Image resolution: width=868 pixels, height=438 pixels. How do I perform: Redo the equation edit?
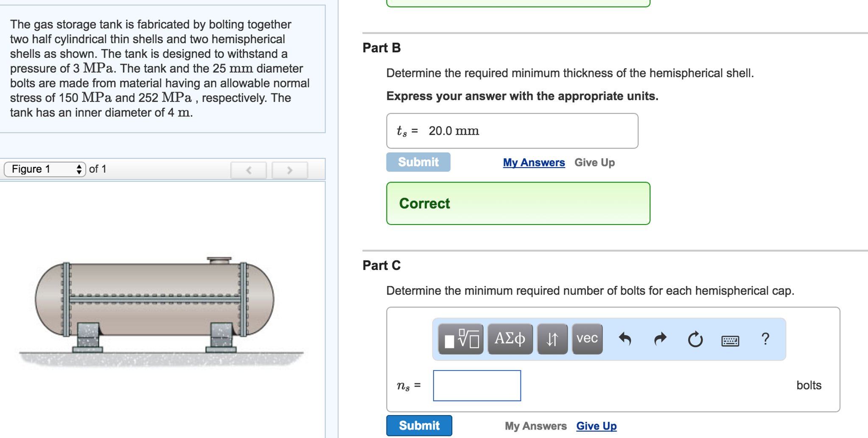(660, 339)
